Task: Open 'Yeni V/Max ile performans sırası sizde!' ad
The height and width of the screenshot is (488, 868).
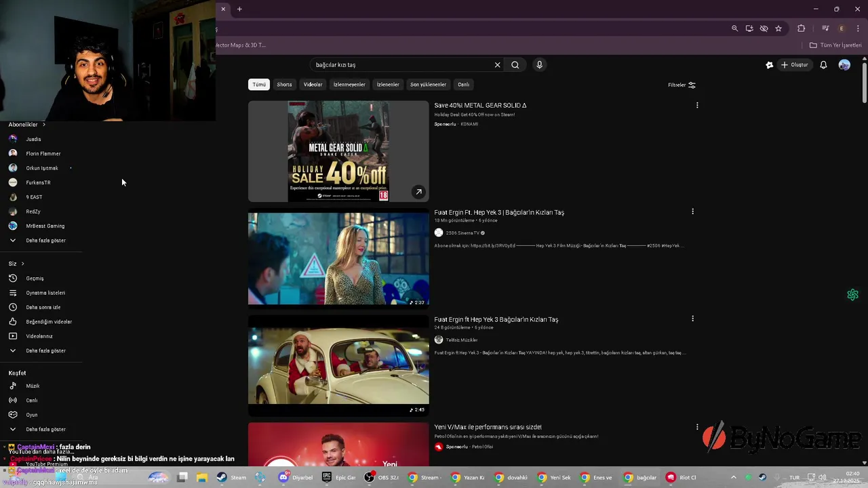Action: point(488,427)
